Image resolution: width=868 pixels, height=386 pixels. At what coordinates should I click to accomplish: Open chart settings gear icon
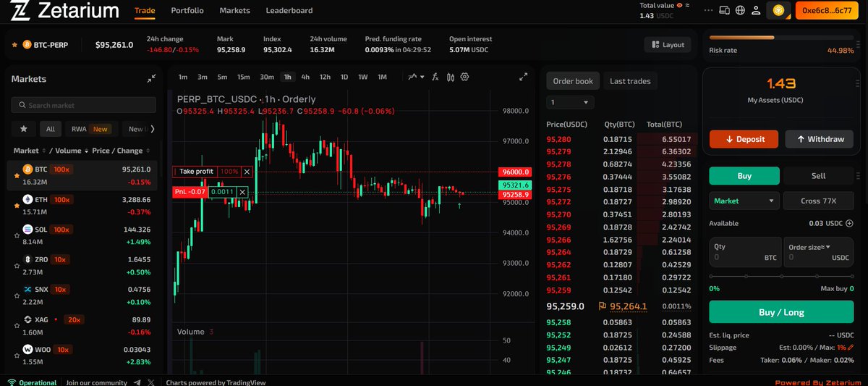click(465, 77)
